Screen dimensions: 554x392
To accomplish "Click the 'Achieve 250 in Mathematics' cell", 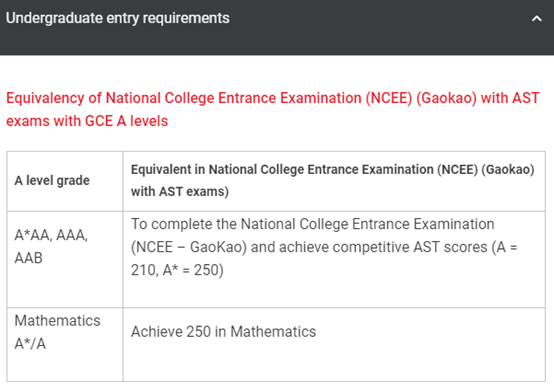I will coord(334,345).
